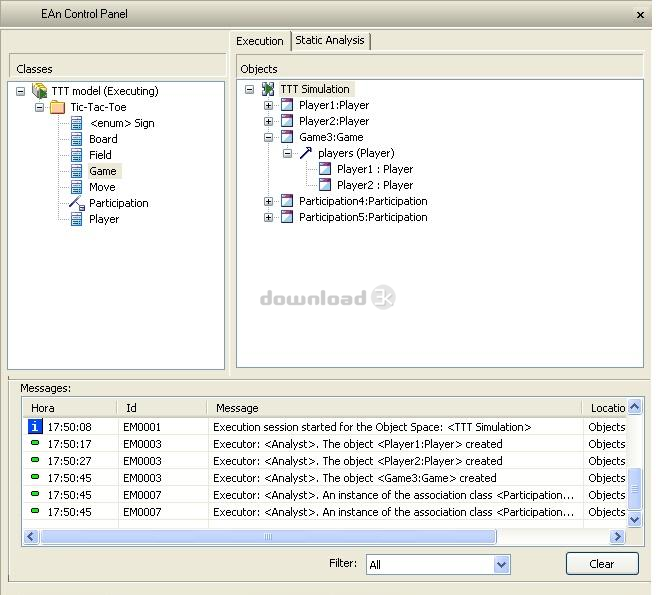
Task: Switch to the Execution tab
Action: pos(260,41)
